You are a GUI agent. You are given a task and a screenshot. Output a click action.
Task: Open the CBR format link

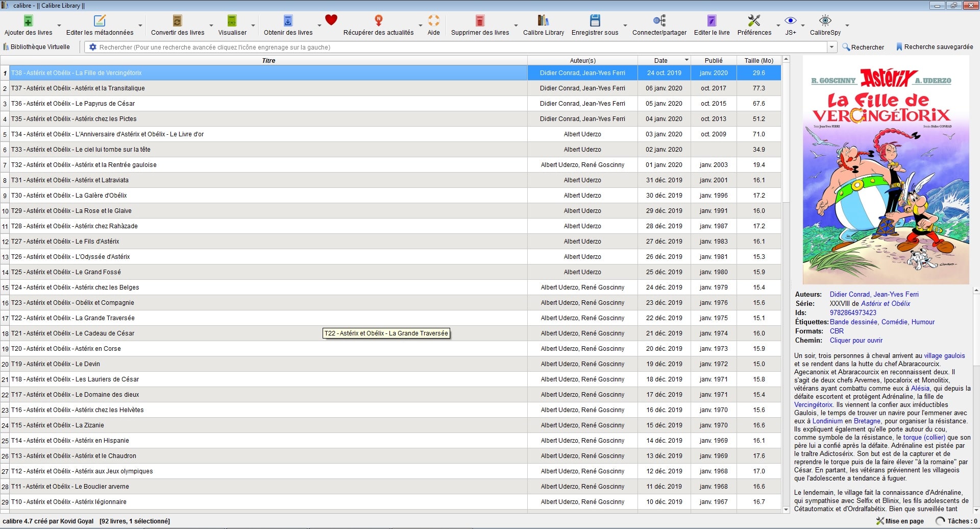coord(837,331)
